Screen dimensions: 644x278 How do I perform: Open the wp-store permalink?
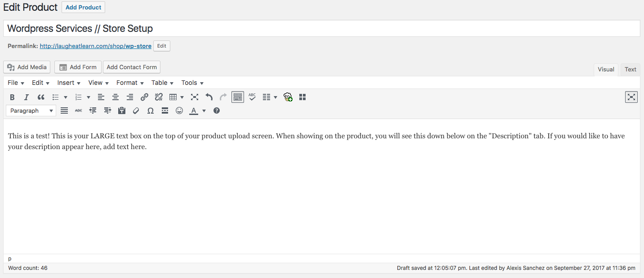pyautogui.click(x=95, y=46)
